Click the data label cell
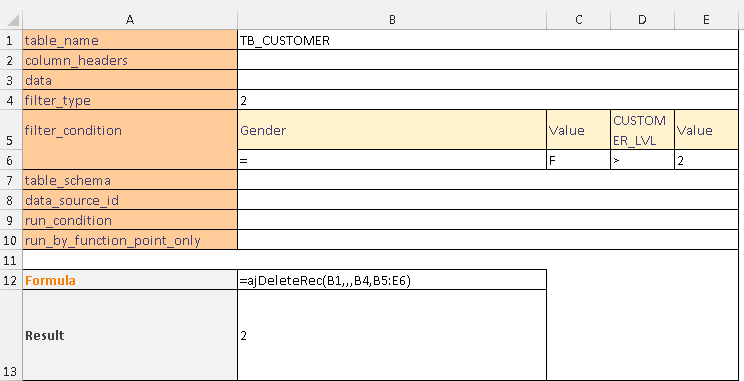The image size is (744, 381). pyautogui.click(x=130, y=80)
